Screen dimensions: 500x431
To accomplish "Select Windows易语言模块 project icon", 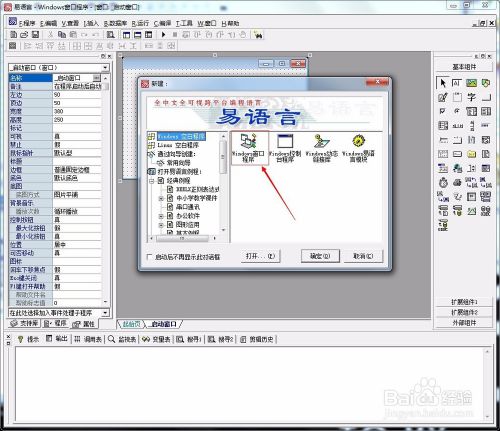I will click(359, 148).
